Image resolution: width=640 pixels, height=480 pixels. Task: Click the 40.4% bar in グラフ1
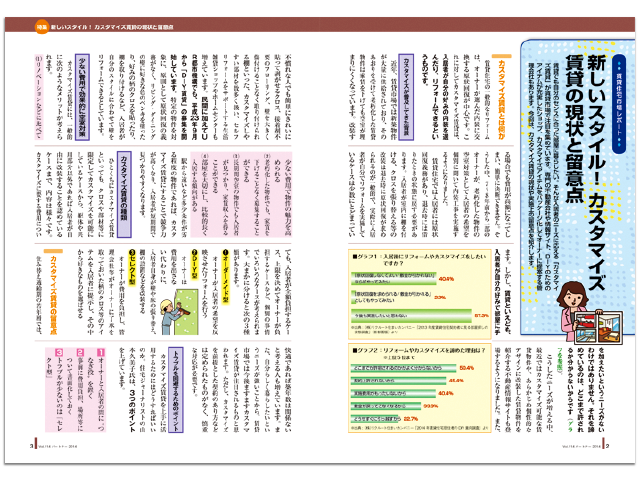(x=393, y=278)
